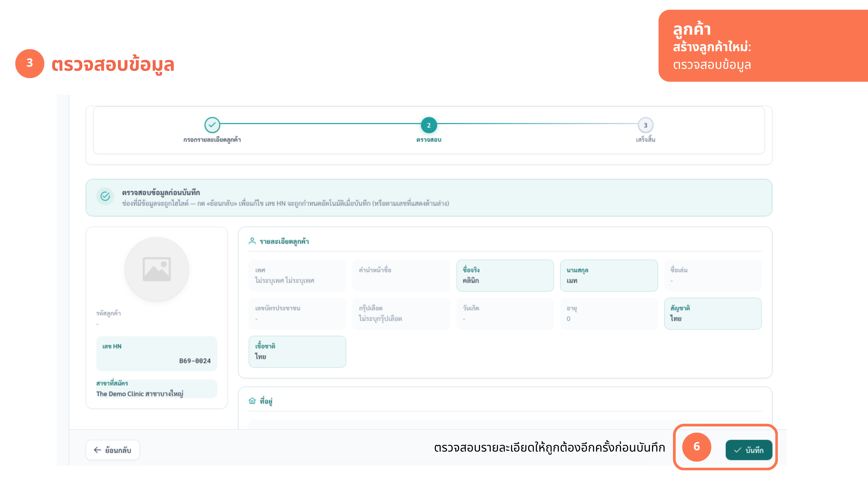Click the verification check icon in info banner
The height and width of the screenshot is (488, 868).
pos(105,196)
